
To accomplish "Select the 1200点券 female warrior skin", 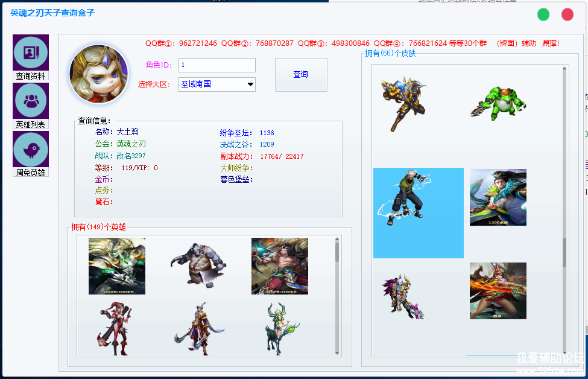I will (x=498, y=197).
